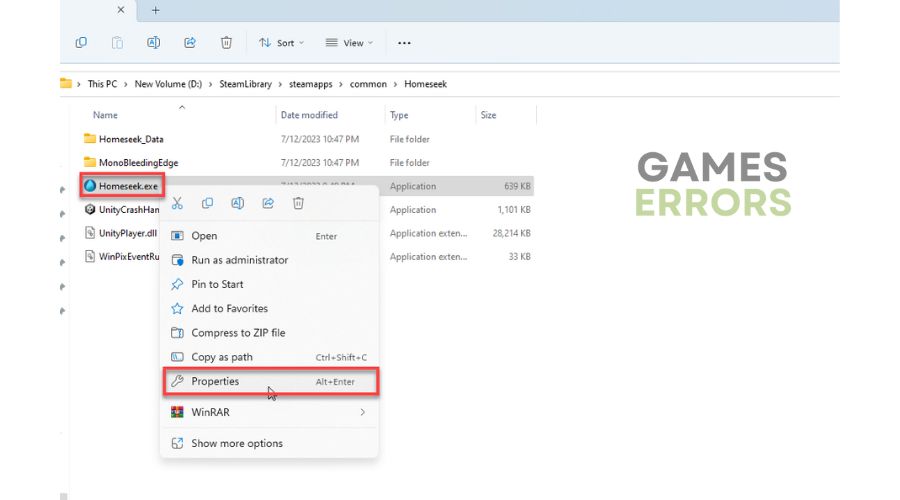Screen dimensions: 900x500
Task: Expand chevron between common and Homeseek
Action: 395,84
